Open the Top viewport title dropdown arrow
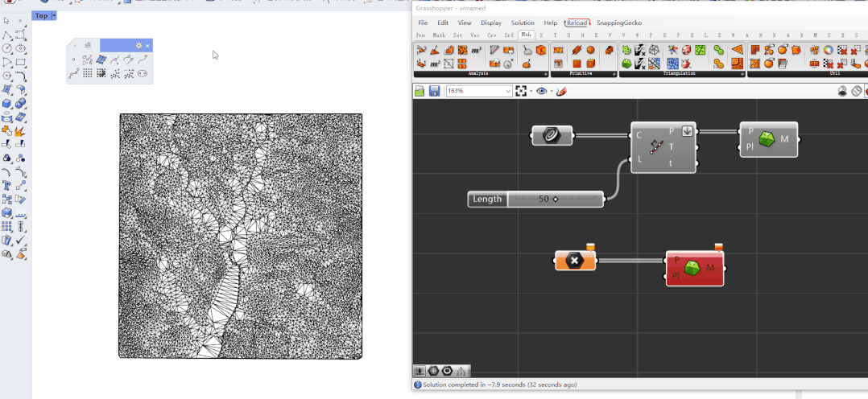Image resolution: width=868 pixels, height=399 pixels. coord(54,16)
